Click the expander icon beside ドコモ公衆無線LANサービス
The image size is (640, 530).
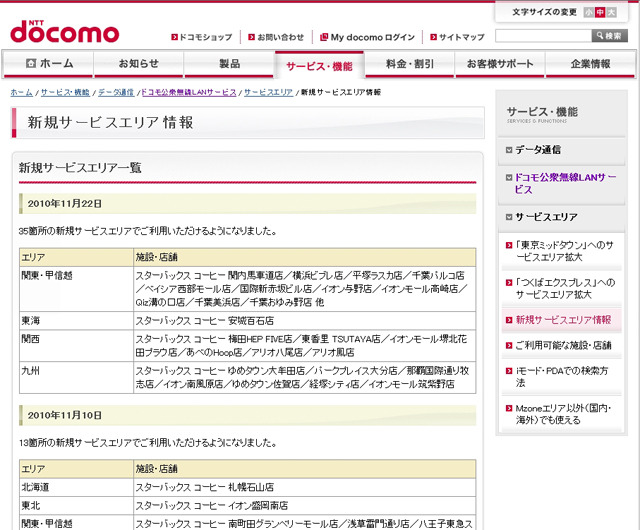(x=509, y=178)
